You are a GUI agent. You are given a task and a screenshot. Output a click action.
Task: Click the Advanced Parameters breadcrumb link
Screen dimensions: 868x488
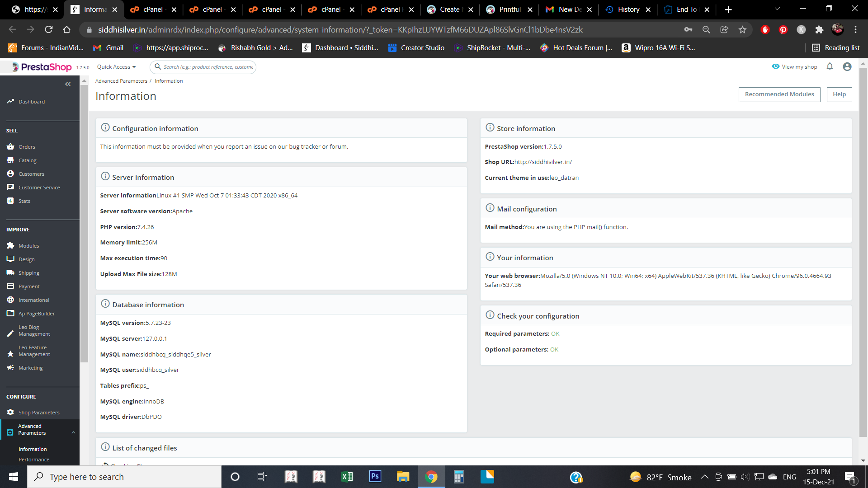(x=121, y=81)
